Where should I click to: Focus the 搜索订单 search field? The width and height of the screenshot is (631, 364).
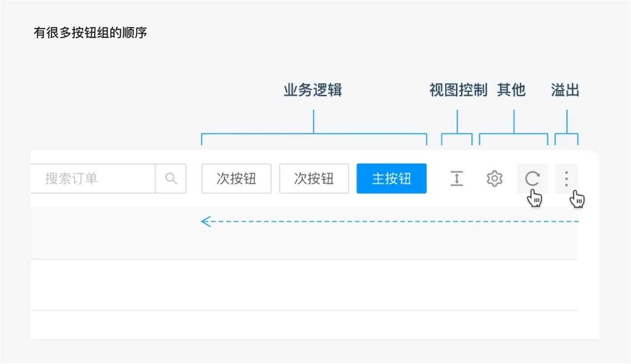tap(92, 179)
